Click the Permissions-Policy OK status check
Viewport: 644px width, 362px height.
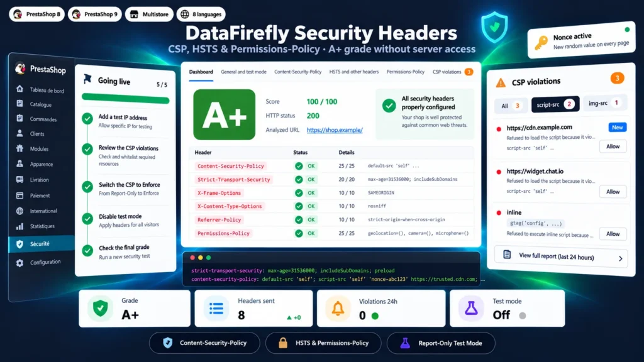tap(299, 233)
